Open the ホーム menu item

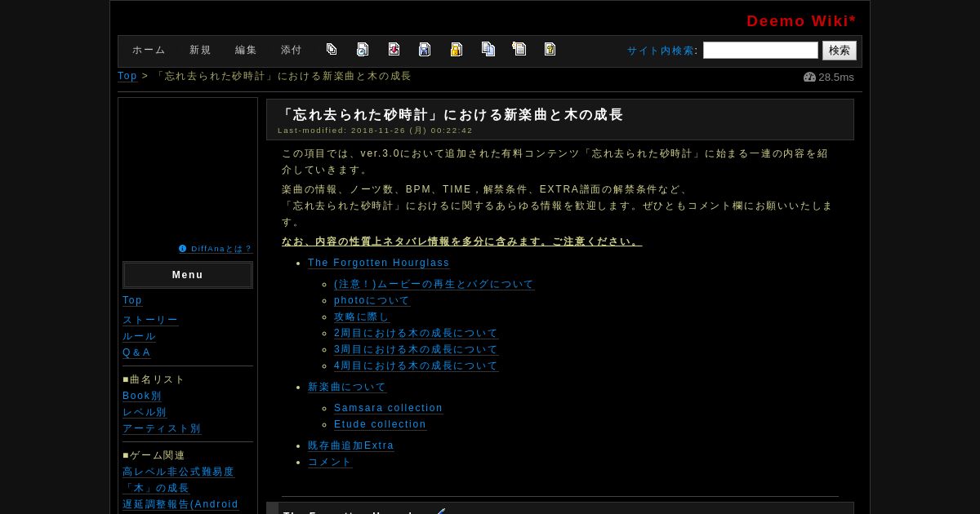pos(149,50)
